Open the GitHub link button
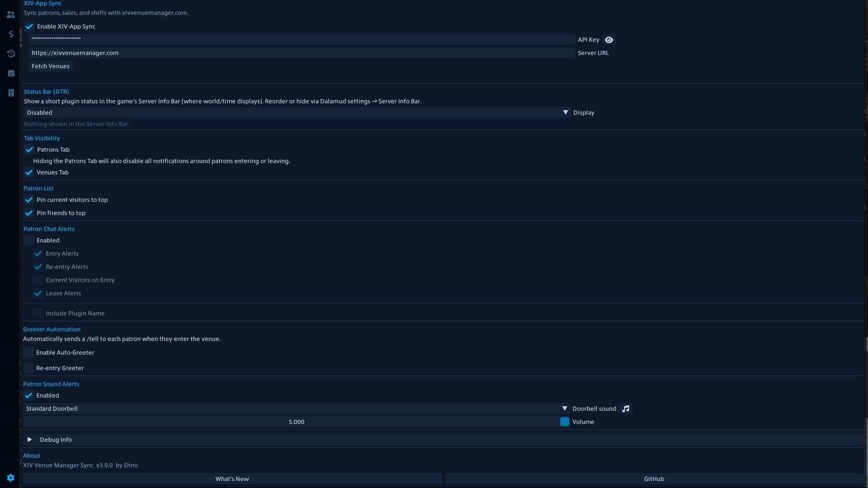 [654, 479]
